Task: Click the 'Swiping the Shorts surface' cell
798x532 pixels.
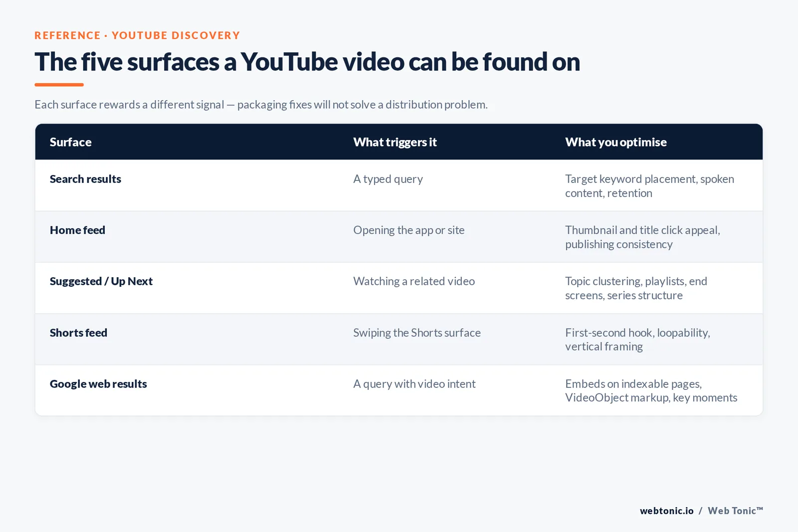Action: coord(416,333)
